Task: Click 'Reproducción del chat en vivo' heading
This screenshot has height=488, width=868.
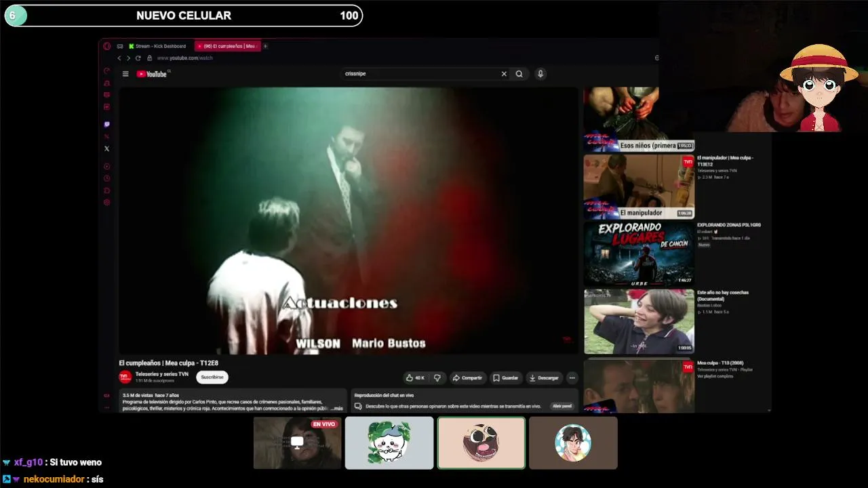Action: 384,395
